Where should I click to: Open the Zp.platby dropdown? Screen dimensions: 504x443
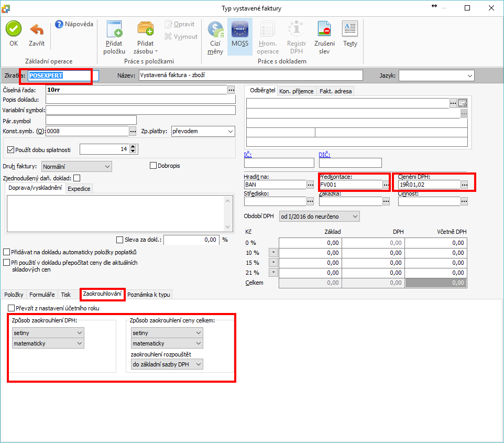pyautogui.click(x=203, y=131)
